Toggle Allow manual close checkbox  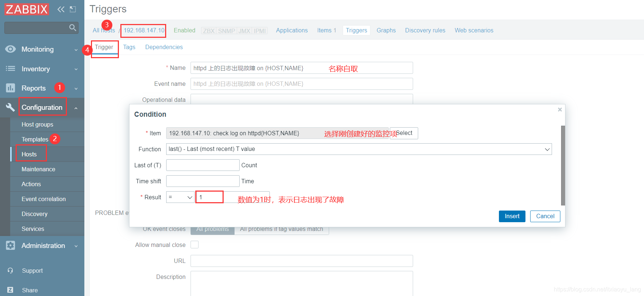(195, 245)
